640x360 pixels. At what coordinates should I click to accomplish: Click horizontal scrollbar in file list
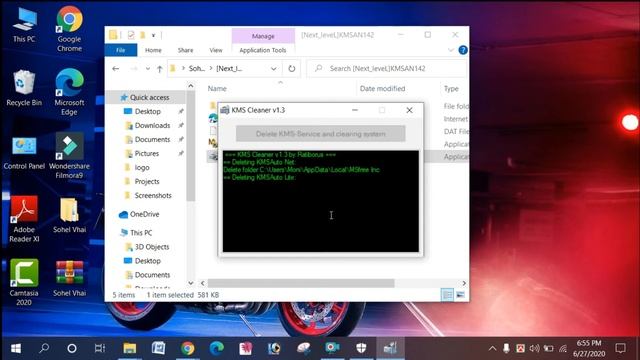[x=301, y=283]
